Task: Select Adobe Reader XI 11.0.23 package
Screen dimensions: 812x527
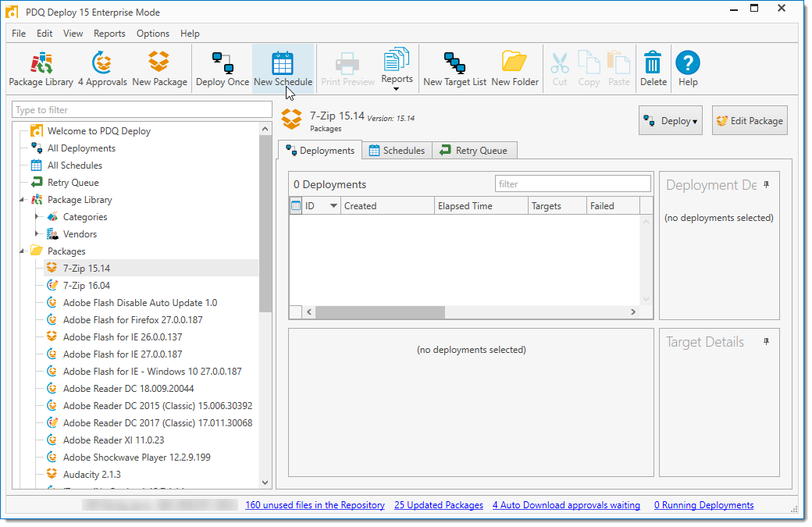Action: 113,440
